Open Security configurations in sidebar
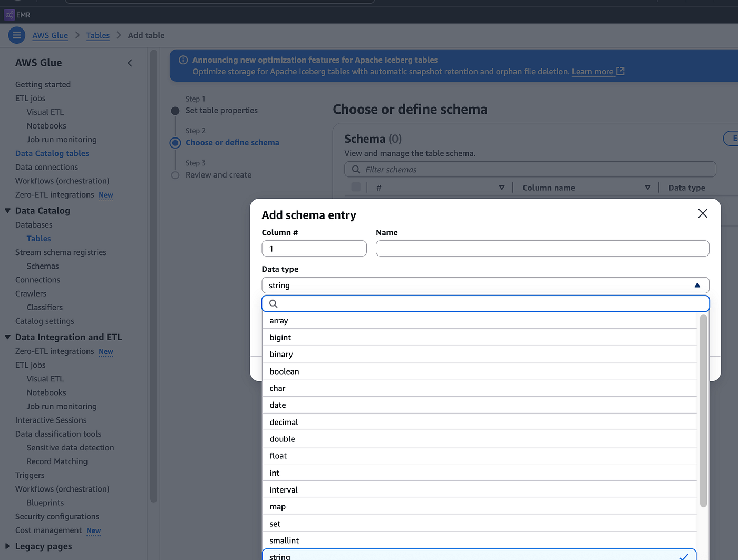Viewport: 738px width, 560px height. pyautogui.click(x=57, y=517)
